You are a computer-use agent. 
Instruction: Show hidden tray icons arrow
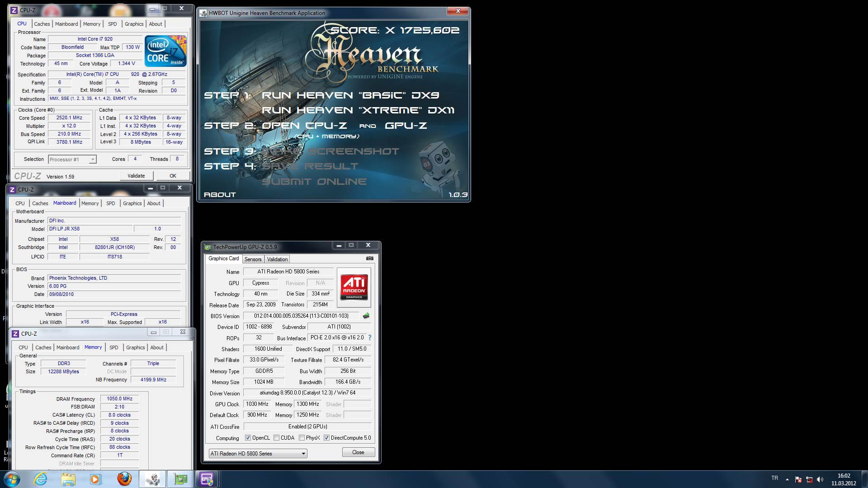coord(787,479)
